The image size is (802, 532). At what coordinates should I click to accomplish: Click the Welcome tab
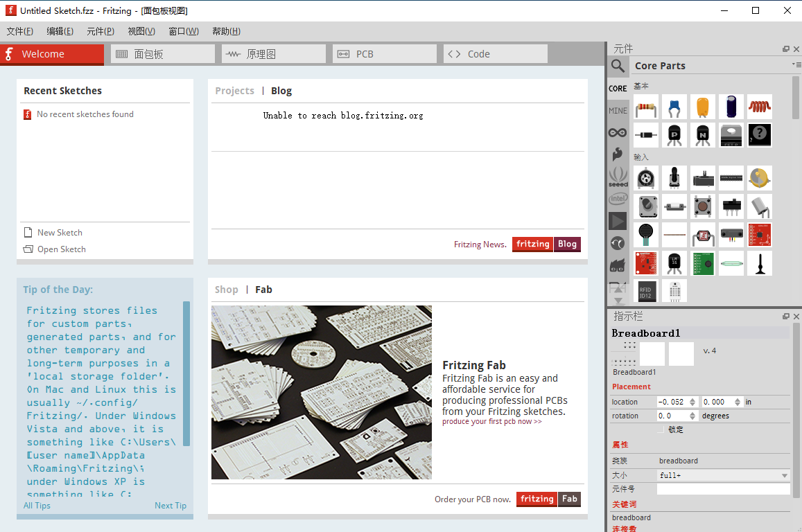click(52, 54)
